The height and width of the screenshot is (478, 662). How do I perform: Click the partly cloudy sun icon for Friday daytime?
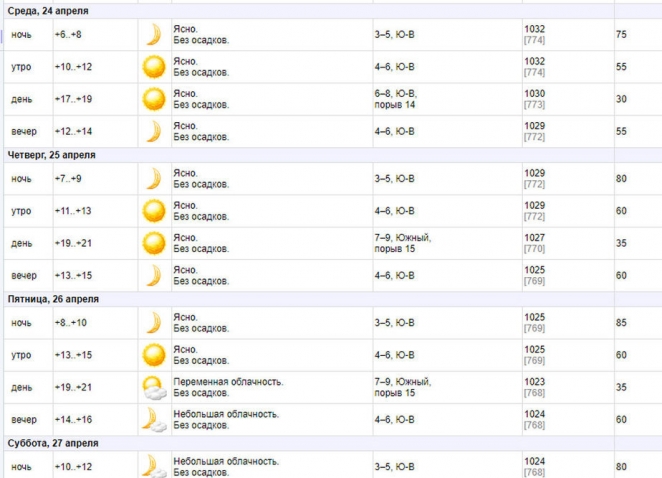(153, 387)
